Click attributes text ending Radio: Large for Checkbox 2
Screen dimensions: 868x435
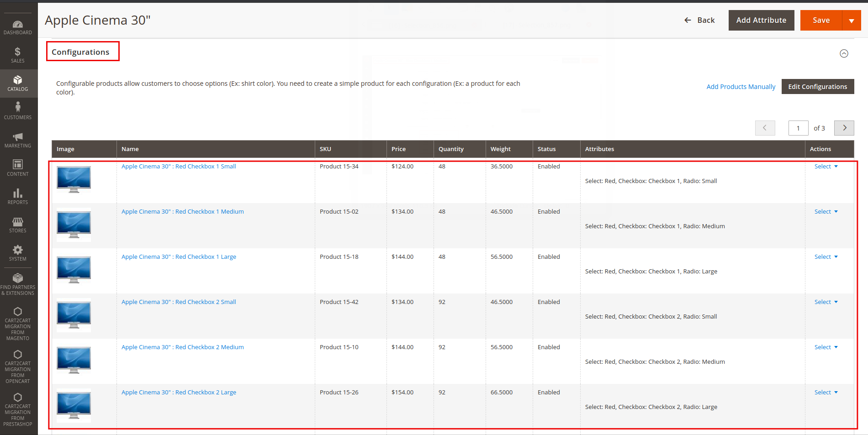651,407
